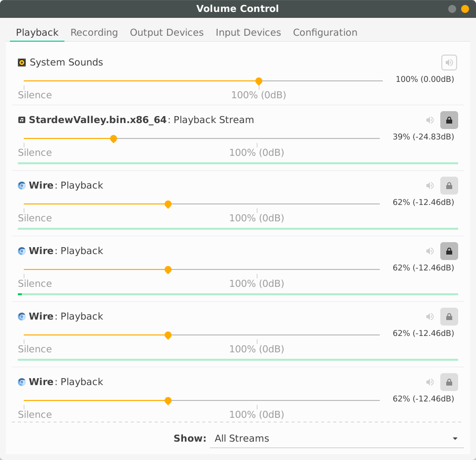The image size is (476, 460).
Task: Click the first Wire stream's app icon
Action: tap(21, 185)
